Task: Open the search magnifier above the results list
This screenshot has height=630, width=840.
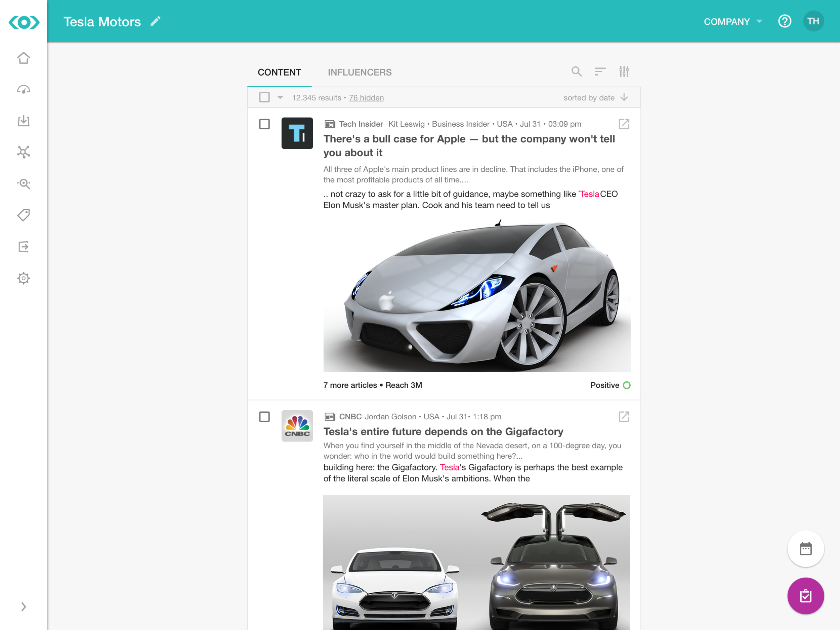Action: (577, 71)
